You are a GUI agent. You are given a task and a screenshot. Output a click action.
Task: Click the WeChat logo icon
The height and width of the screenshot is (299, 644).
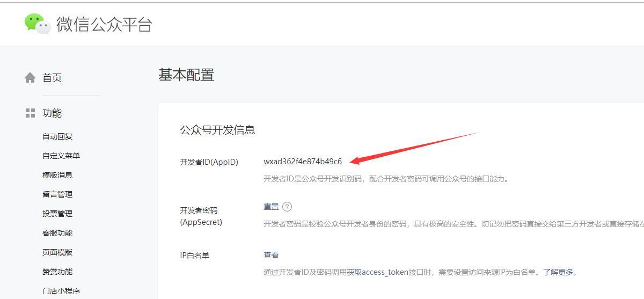(38, 24)
